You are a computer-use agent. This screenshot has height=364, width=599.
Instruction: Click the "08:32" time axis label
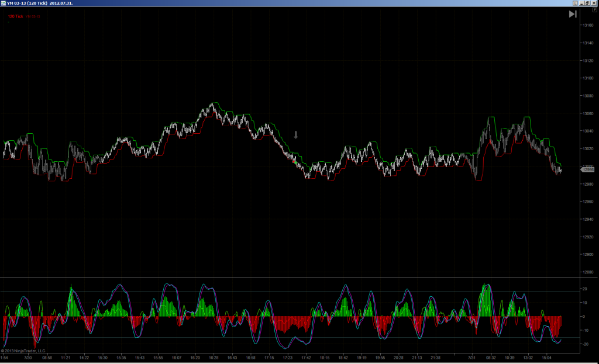(x=491, y=358)
